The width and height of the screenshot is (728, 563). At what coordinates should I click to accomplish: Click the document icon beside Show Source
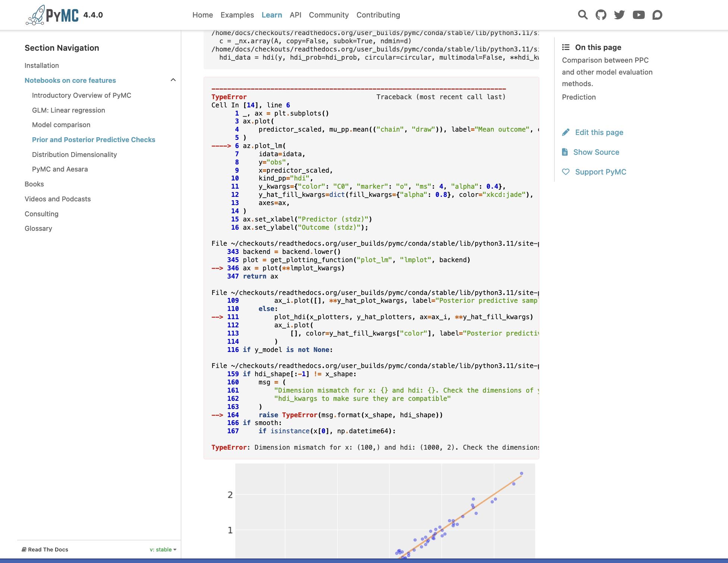(565, 152)
